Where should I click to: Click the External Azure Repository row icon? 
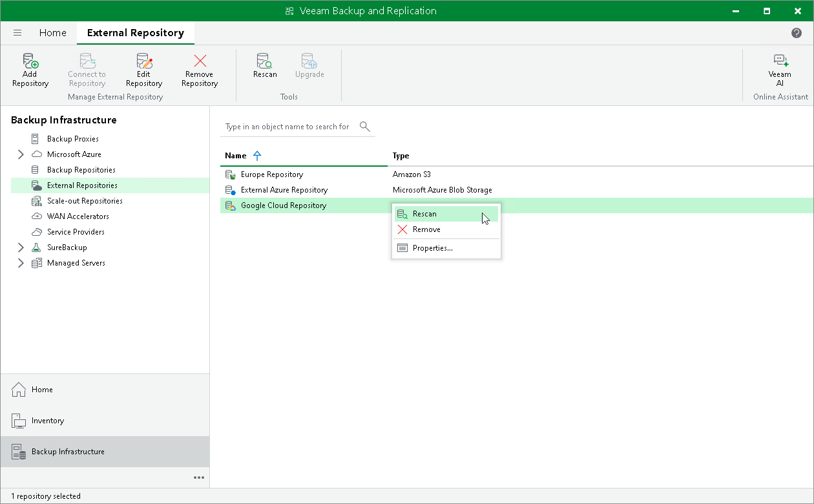coord(230,190)
